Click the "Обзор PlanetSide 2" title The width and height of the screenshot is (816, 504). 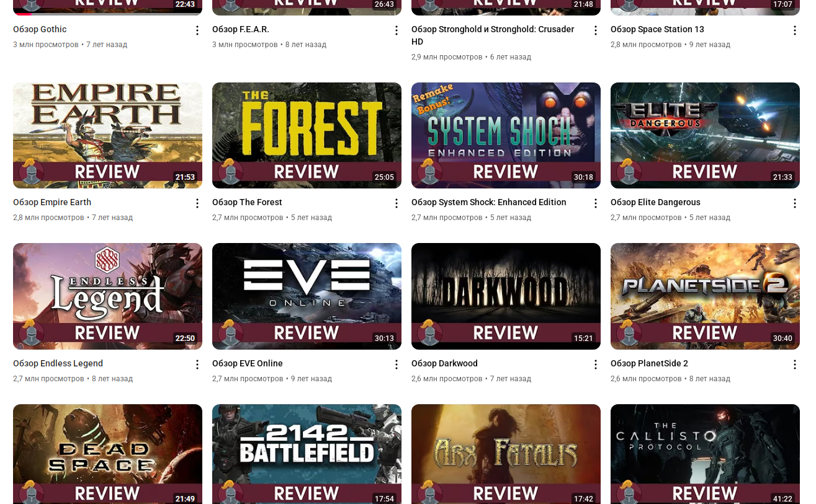pos(649,363)
